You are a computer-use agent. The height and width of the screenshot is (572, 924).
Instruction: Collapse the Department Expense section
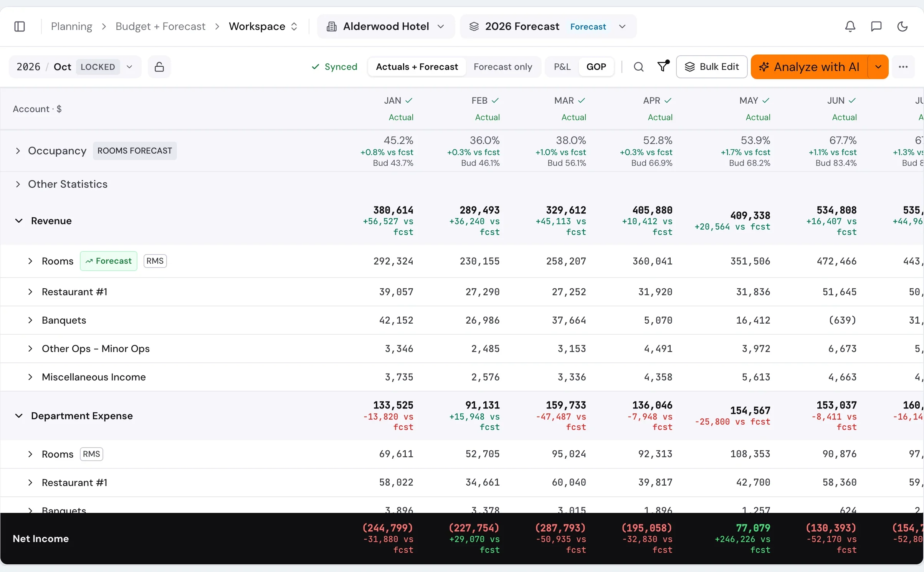[18, 416]
